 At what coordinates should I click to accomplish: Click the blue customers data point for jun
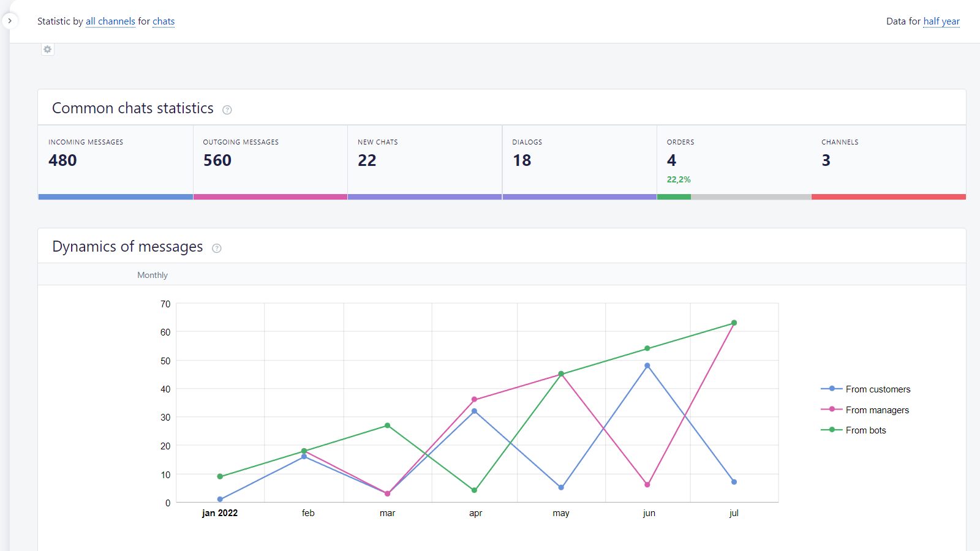(x=647, y=366)
